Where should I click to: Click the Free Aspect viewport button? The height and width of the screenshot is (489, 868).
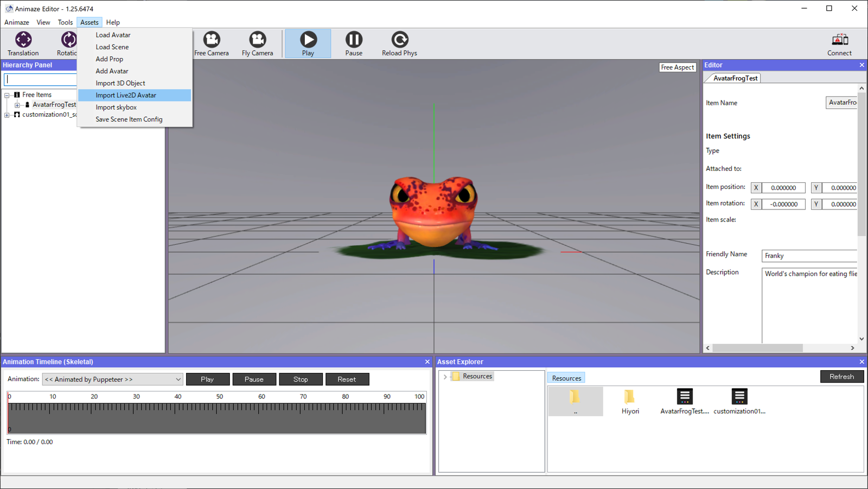click(x=677, y=67)
